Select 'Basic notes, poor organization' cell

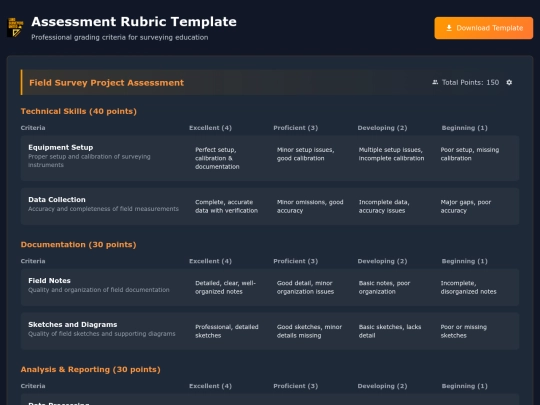[384, 287]
